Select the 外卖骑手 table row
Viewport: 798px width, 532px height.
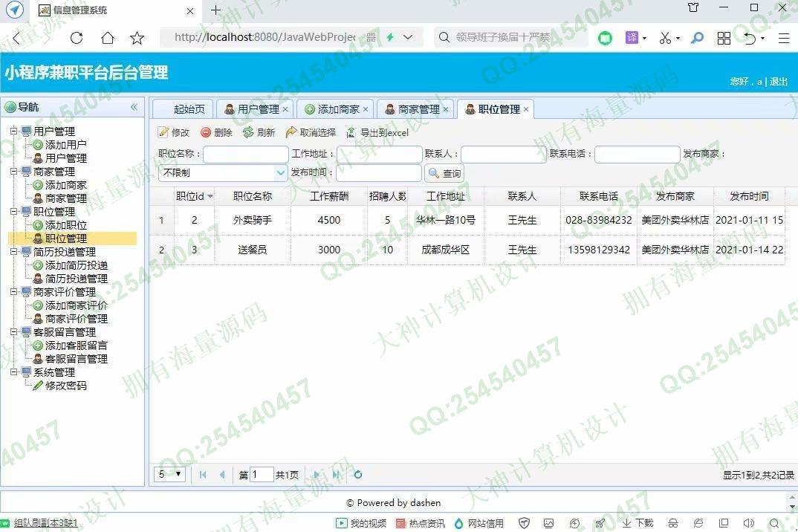tap(467, 220)
